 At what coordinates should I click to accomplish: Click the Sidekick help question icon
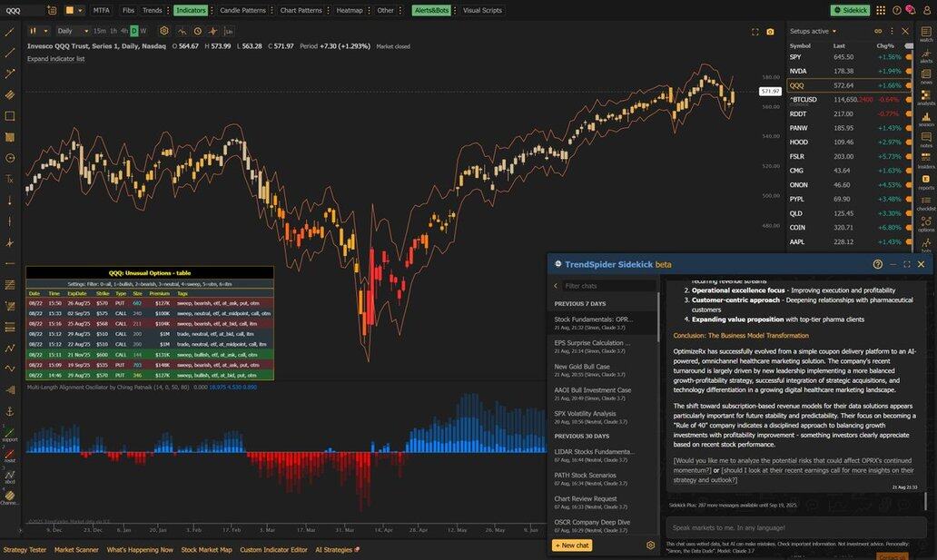click(877, 264)
